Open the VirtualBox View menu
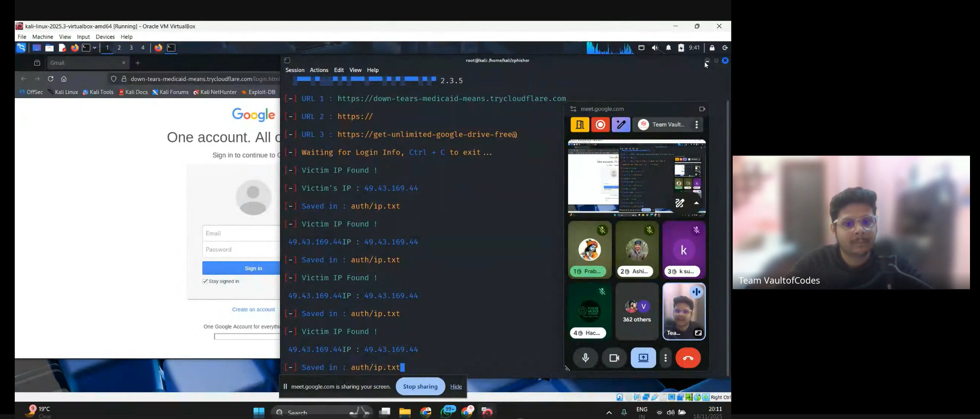The height and width of the screenshot is (419, 980). 65,37
